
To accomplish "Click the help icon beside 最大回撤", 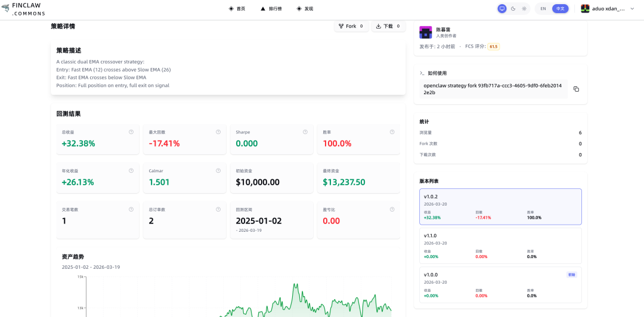I will [218, 132].
